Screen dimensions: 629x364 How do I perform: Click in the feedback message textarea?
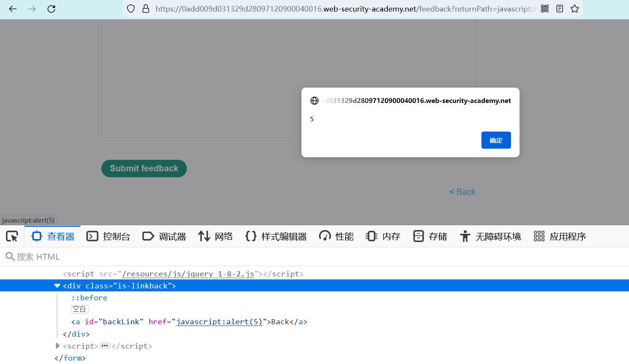click(x=288, y=80)
